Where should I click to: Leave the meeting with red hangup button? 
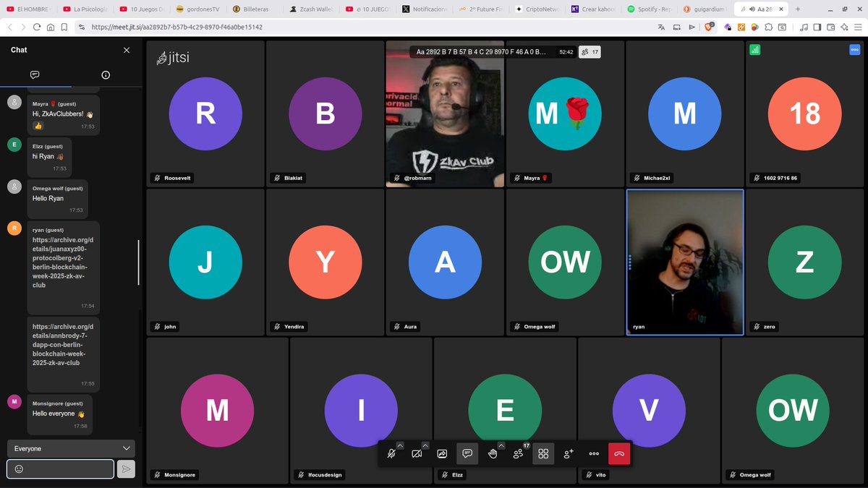pyautogui.click(x=619, y=453)
